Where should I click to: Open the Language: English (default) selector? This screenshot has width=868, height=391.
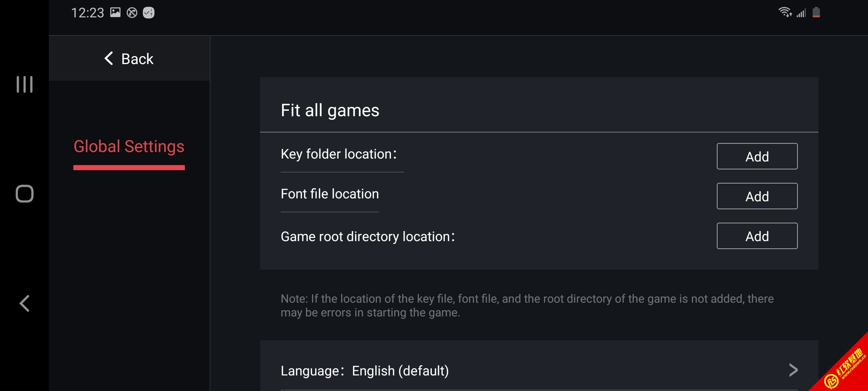365,371
